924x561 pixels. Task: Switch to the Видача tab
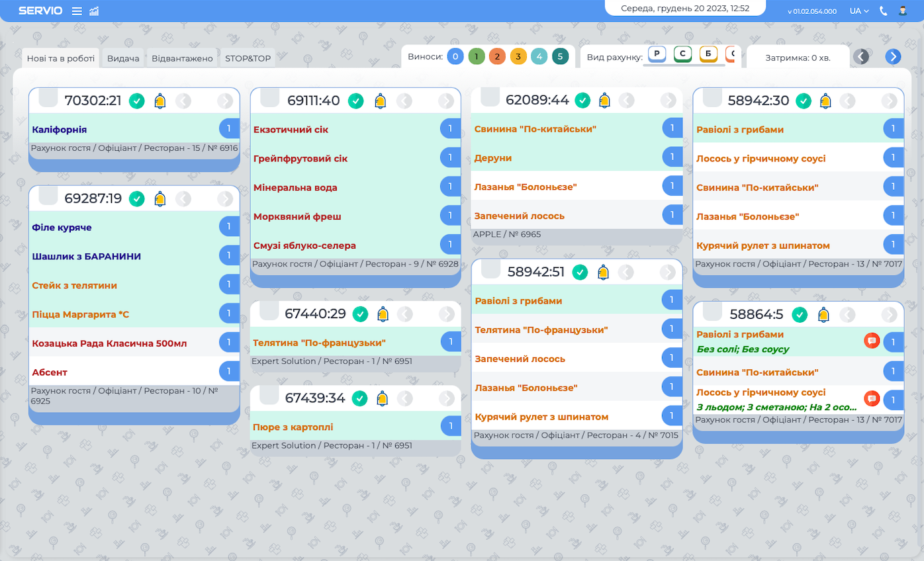point(123,58)
